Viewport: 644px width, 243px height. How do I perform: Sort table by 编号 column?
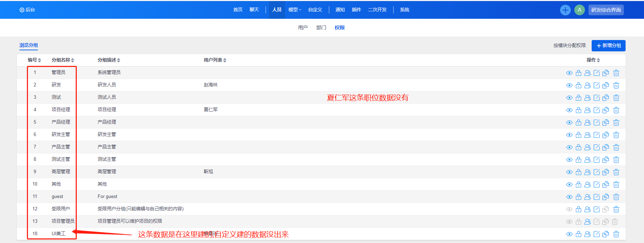click(35, 60)
